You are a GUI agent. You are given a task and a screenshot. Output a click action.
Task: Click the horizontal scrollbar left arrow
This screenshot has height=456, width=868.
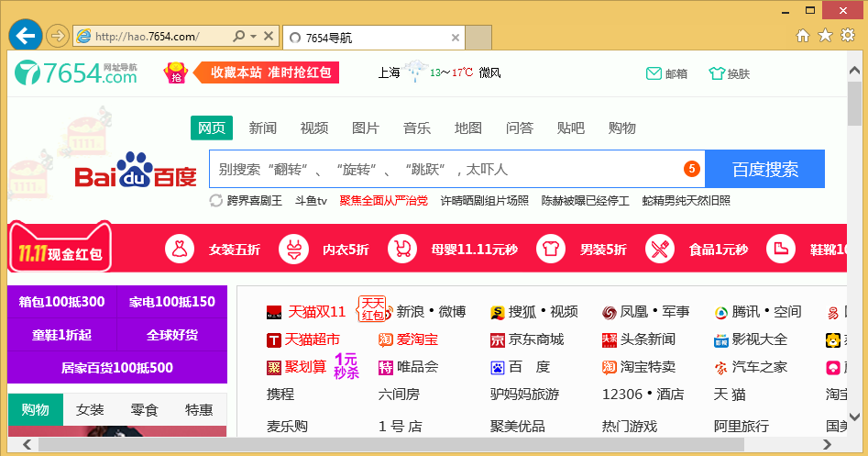click(27, 444)
